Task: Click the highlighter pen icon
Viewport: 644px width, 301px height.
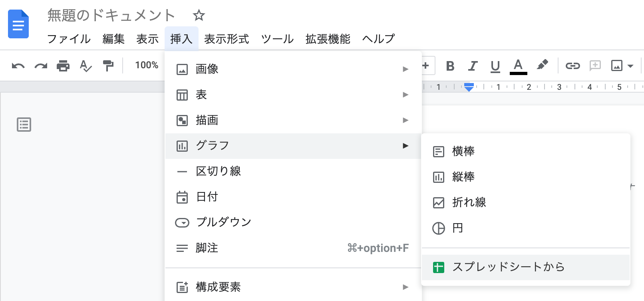Action: pyautogui.click(x=542, y=65)
